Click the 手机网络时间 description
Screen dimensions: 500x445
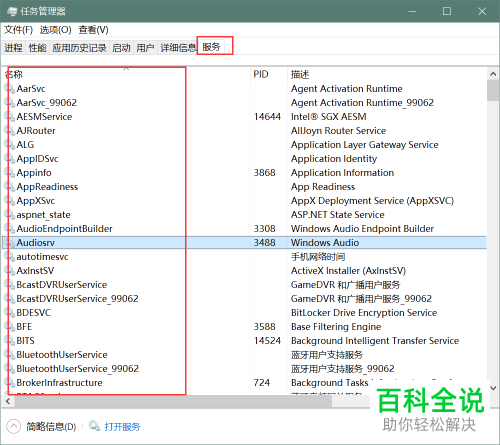318,257
